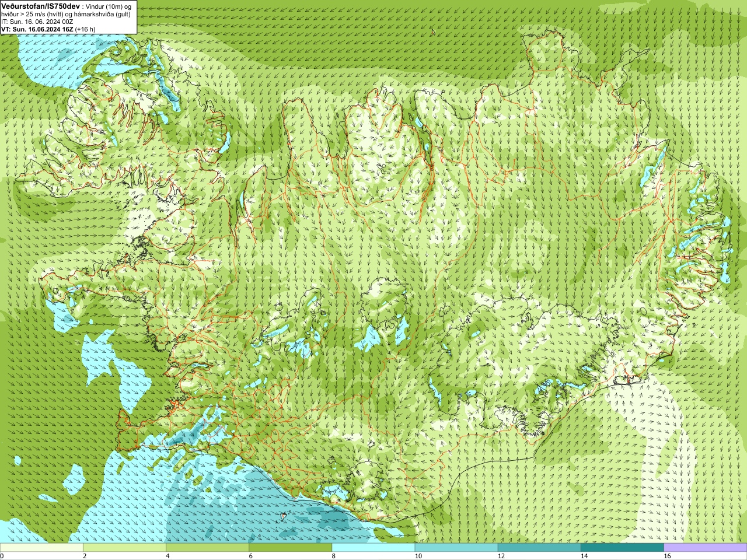747x560 pixels.
Task: Click the lavender above-16 legend swatch
Action: coord(706,548)
